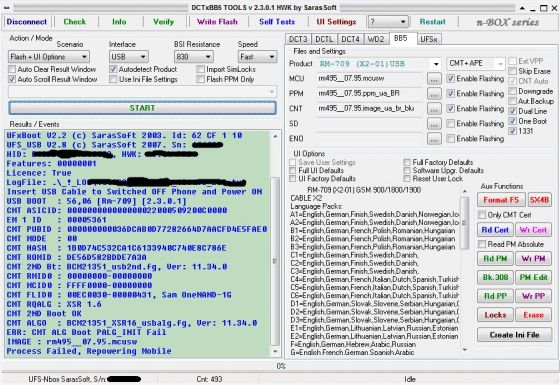Open the Interface USB dropdown
560x385 pixels.
tap(129, 57)
